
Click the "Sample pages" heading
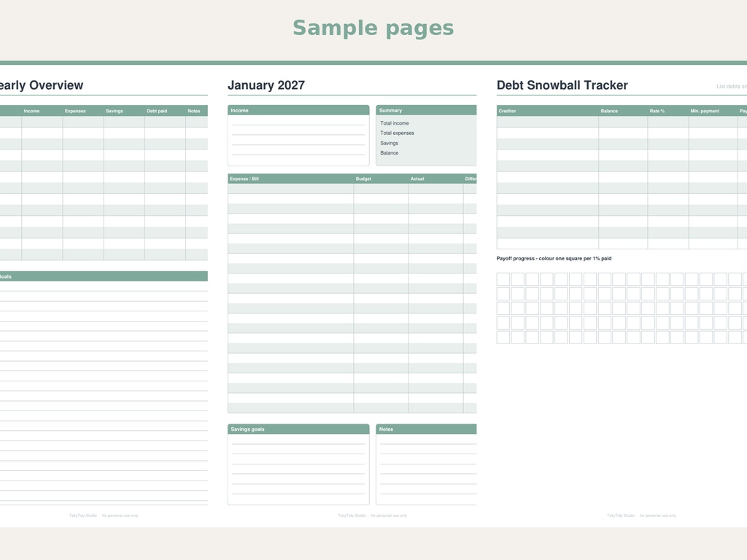(373, 28)
